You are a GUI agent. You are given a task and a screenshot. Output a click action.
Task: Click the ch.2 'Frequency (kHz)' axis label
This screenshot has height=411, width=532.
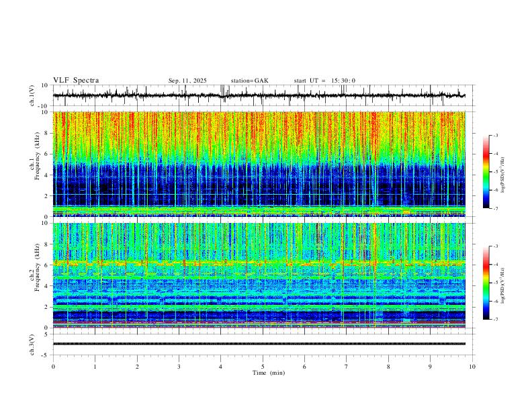pos(37,267)
